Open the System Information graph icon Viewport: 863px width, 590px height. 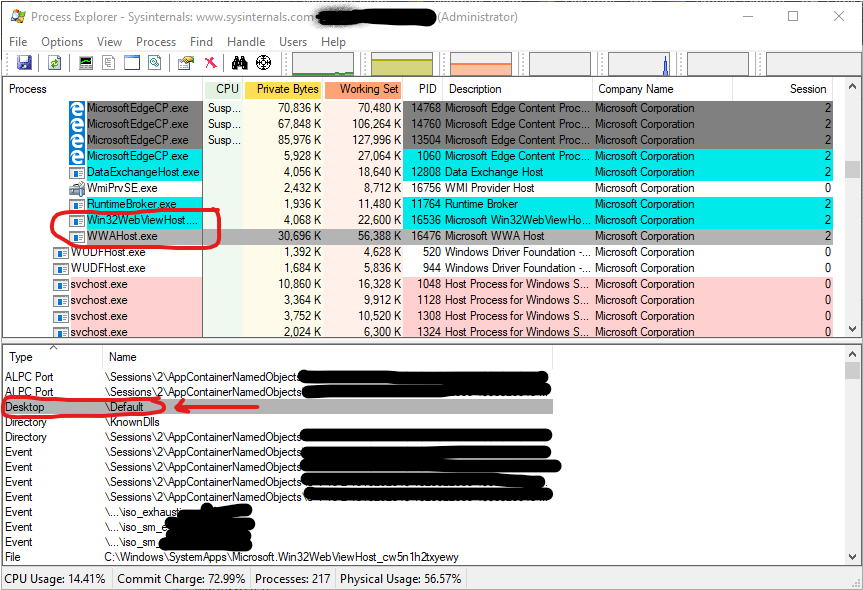coord(86,63)
